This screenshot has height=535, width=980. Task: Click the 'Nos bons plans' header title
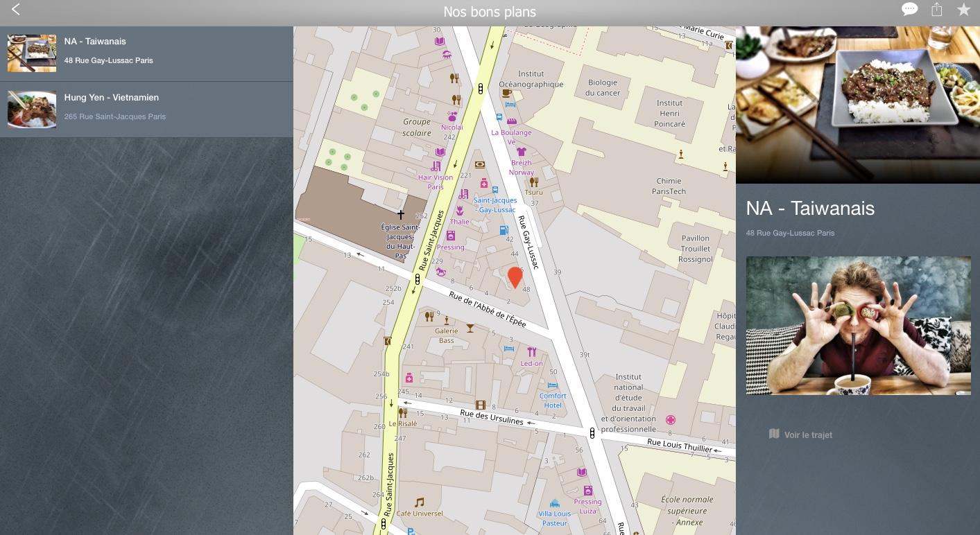[x=490, y=12]
